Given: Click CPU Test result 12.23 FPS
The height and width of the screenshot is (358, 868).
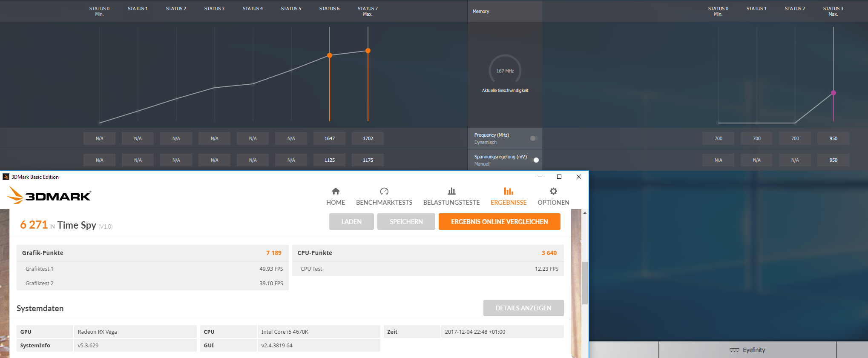Looking at the screenshot, I should point(546,269).
